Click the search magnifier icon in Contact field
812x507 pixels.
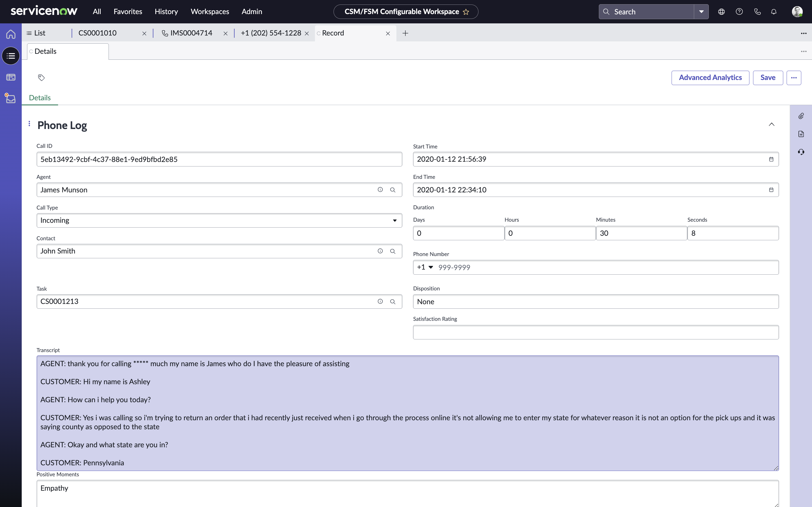(x=393, y=251)
